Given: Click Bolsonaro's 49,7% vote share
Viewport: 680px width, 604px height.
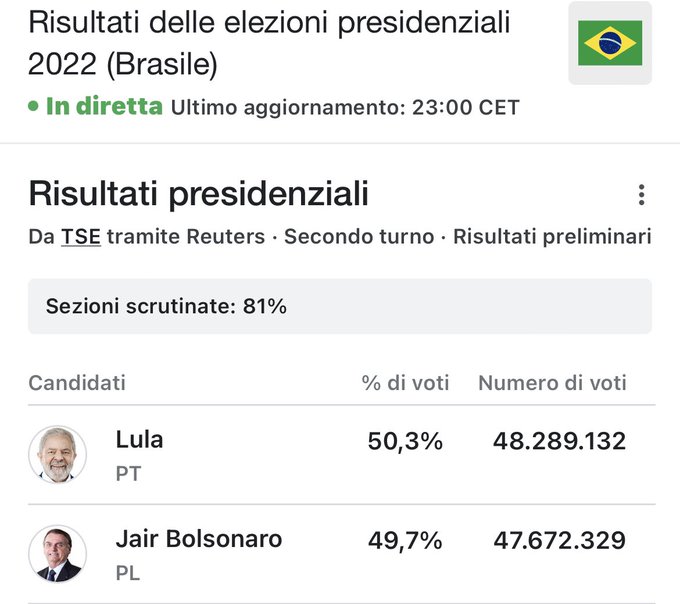Looking at the screenshot, I should (405, 541).
